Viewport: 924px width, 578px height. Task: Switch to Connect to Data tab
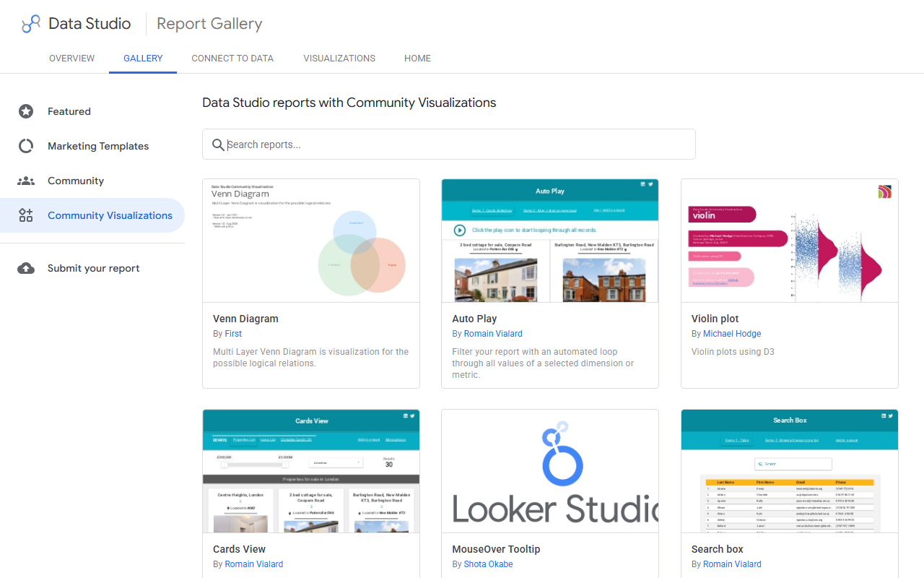tap(232, 59)
